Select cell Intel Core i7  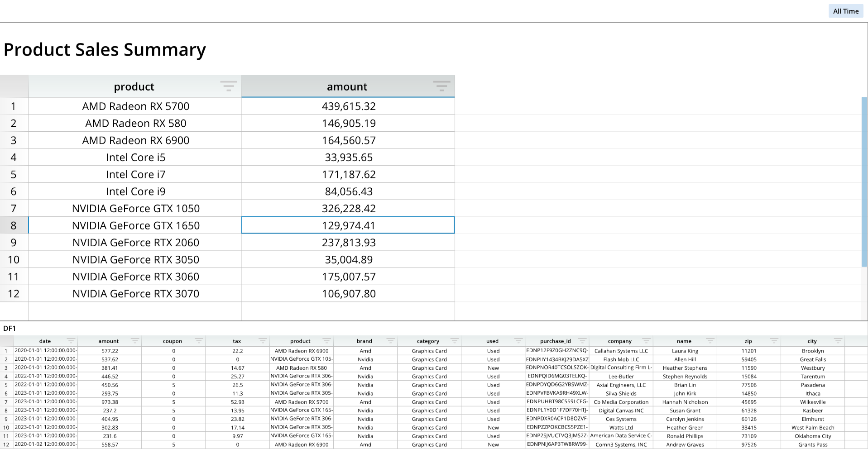(x=135, y=174)
